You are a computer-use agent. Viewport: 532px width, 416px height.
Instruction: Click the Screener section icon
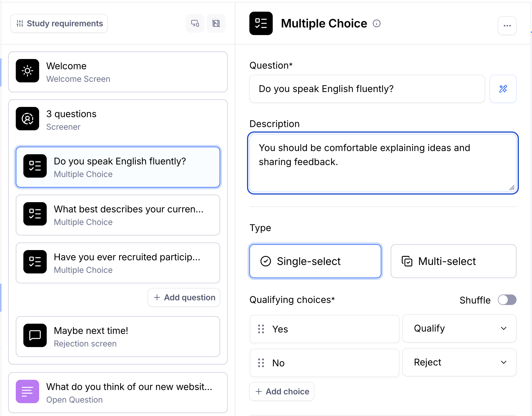pos(27,119)
